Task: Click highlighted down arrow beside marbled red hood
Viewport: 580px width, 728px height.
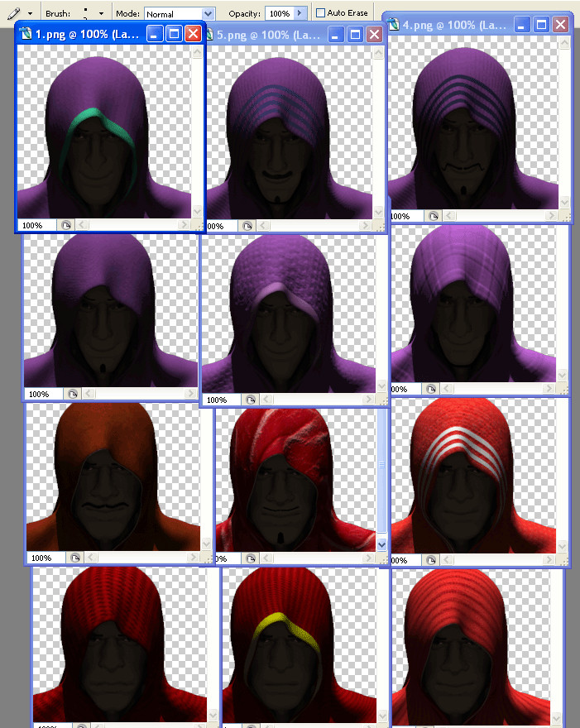Action: [381, 544]
